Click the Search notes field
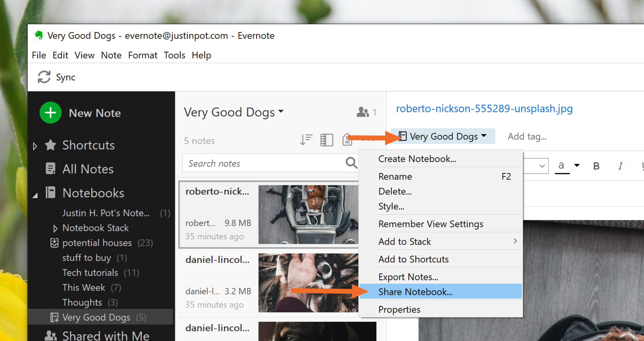 pos(263,163)
